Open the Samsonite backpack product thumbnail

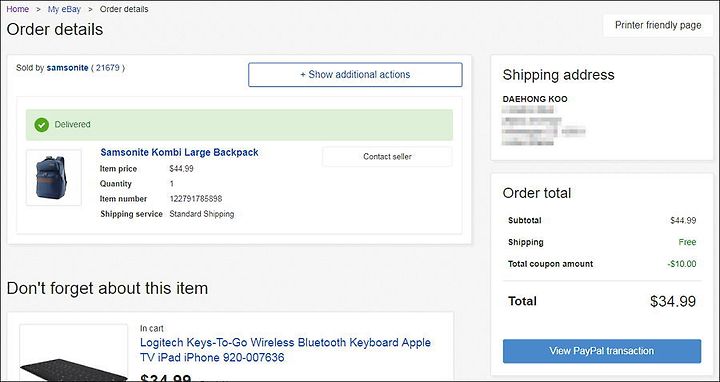[x=54, y=178]
